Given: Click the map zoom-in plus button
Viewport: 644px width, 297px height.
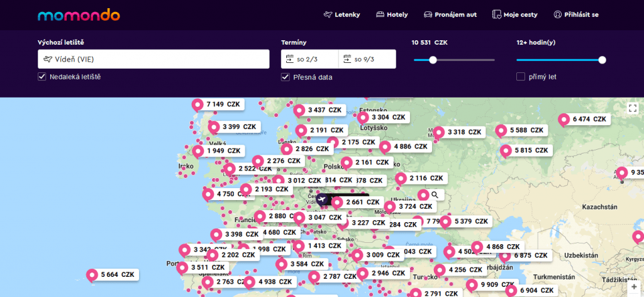Looking at the screenshot, I should coord(633,285).
